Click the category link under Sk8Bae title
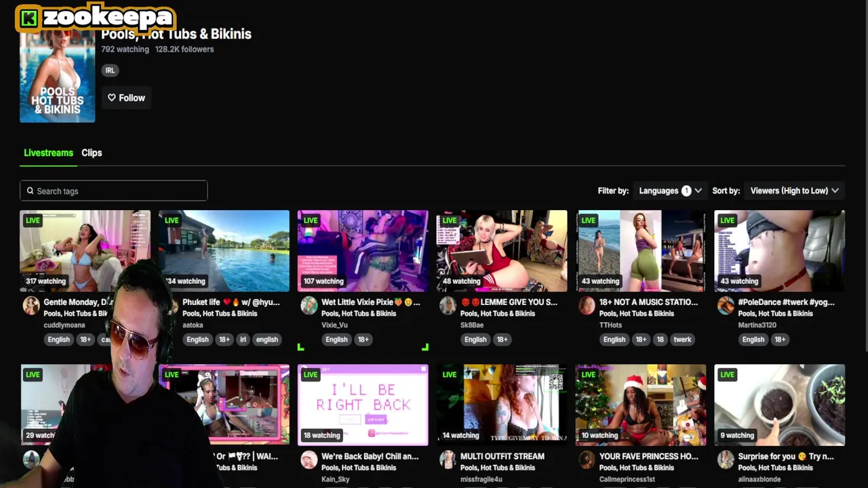Image resolution: width=868 pixels, height=488 pixels. tap(498, 314)
